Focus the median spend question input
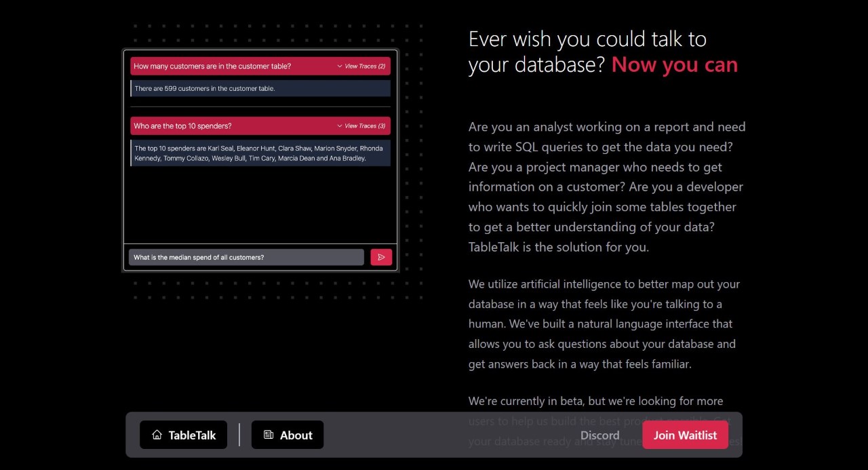868x470 pixels. [x=246, y=257]
